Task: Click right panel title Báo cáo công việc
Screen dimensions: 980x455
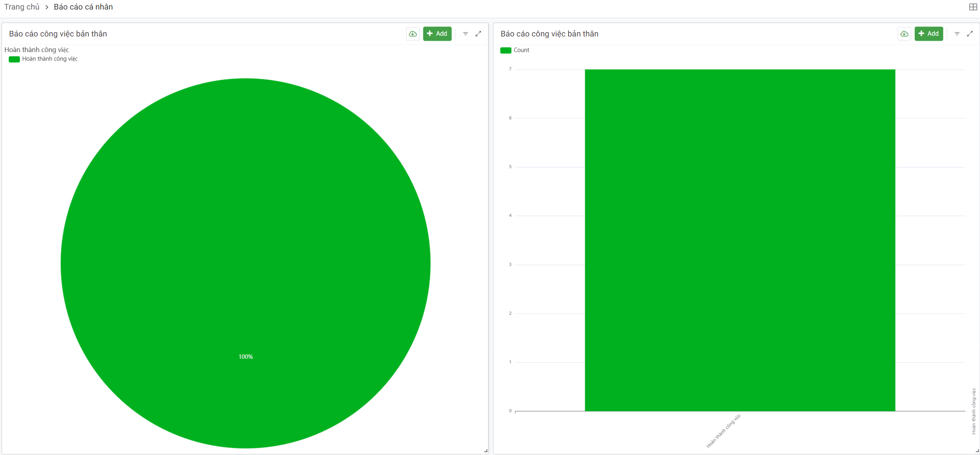Action: tap(549, 34)
